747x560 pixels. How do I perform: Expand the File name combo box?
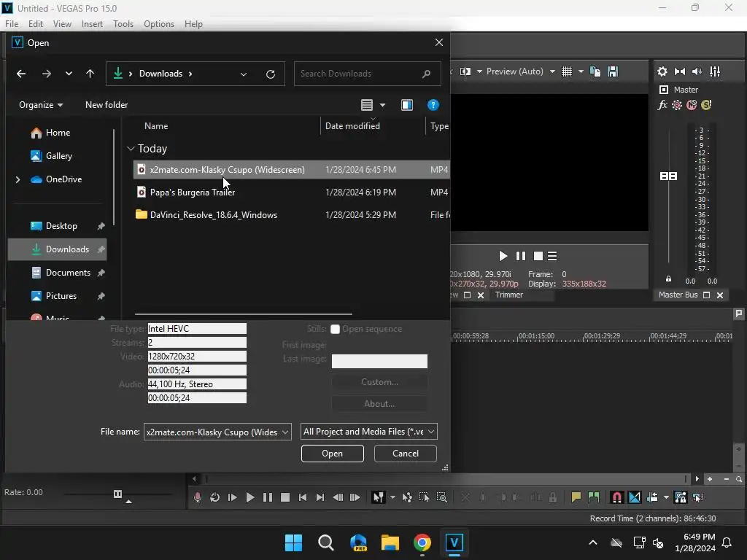point(285,432)
